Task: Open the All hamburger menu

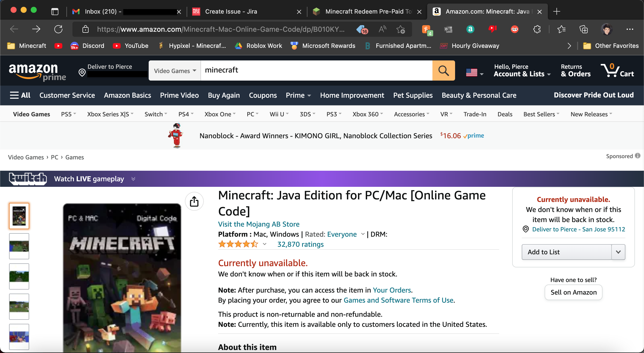Action: [x=20, y=95]
